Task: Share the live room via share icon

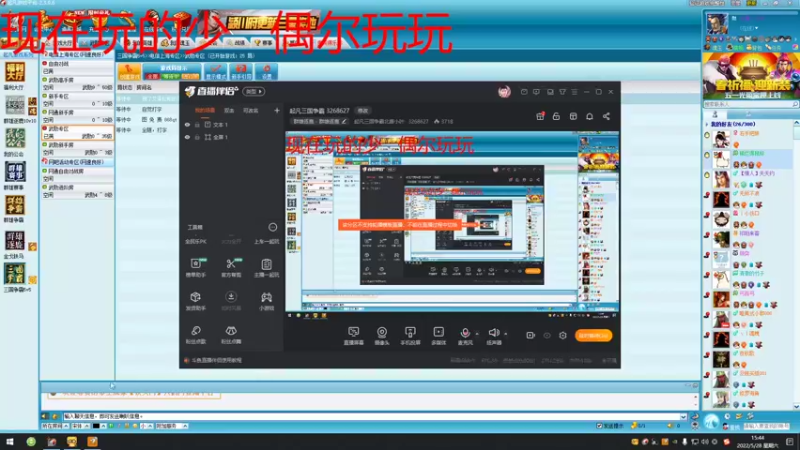Action: pos(606,116)
